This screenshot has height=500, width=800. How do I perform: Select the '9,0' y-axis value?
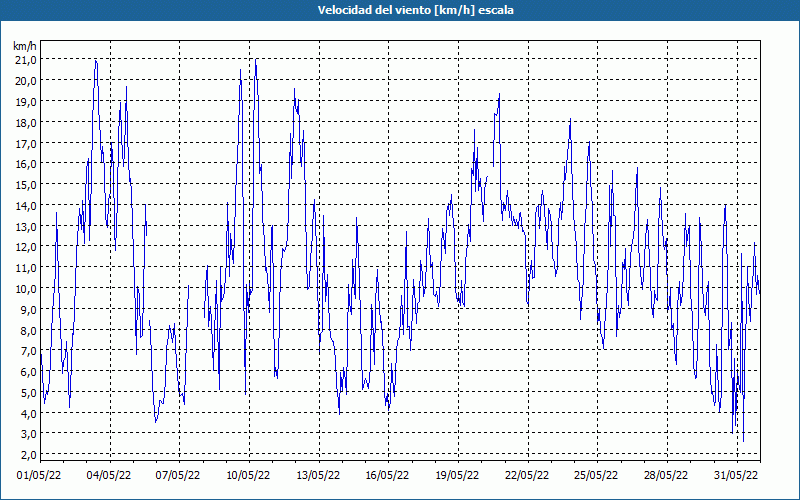pyautogui.click(x=29, y=310)
